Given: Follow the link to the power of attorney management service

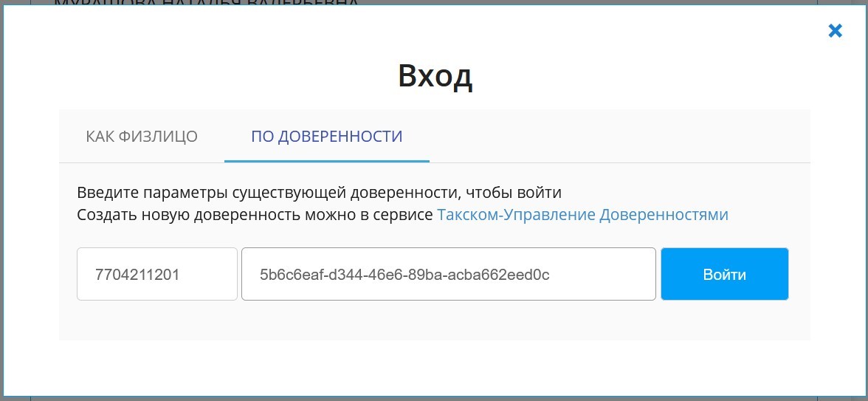Looking at the screenshot, I should (x=582, y=215).
